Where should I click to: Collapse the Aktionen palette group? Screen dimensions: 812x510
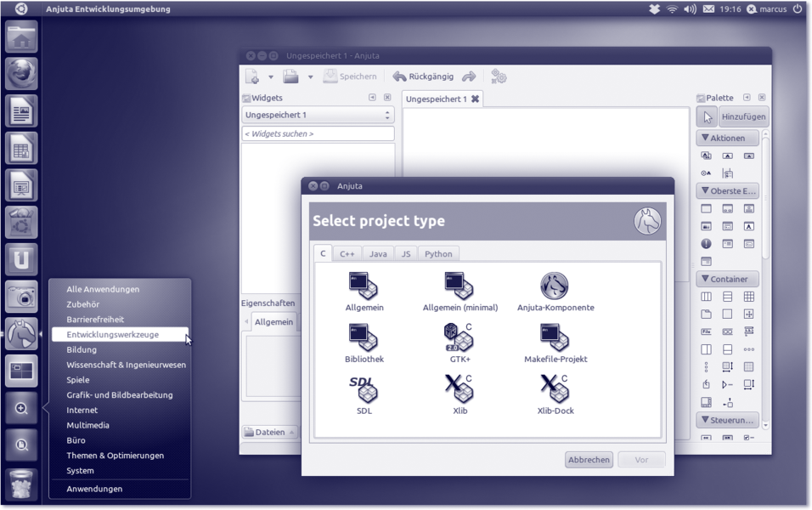pyautogui.click(x=727, y=138)
